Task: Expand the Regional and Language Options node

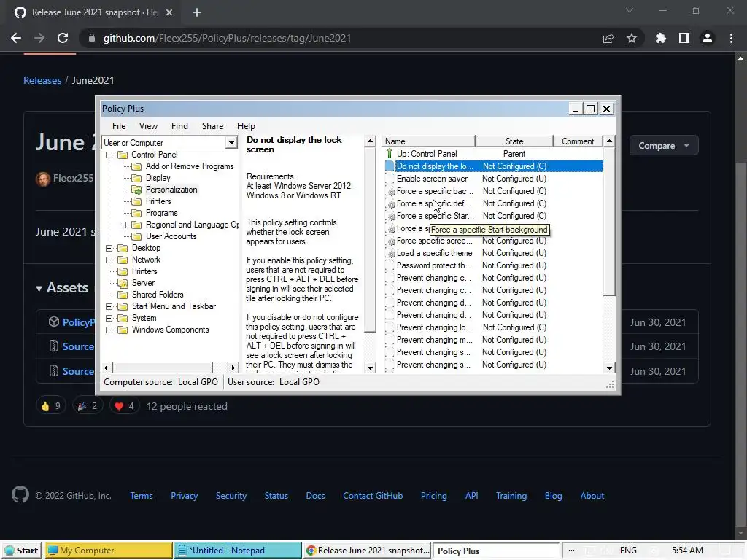Action: [123, 225]
